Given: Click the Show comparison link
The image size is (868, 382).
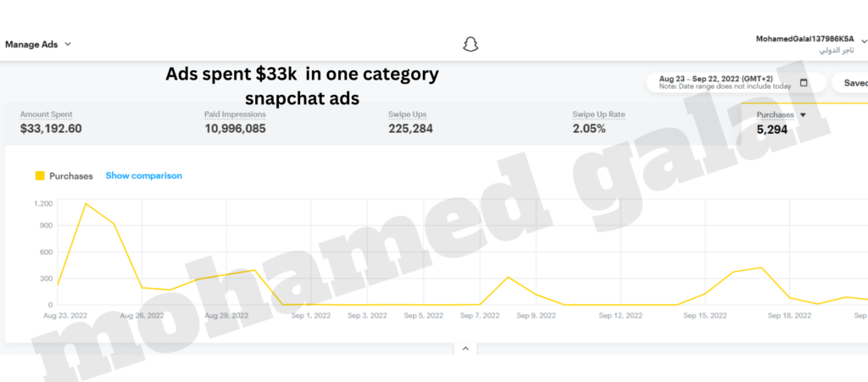Looking at the screenshot, I should [x=143, y=176].
